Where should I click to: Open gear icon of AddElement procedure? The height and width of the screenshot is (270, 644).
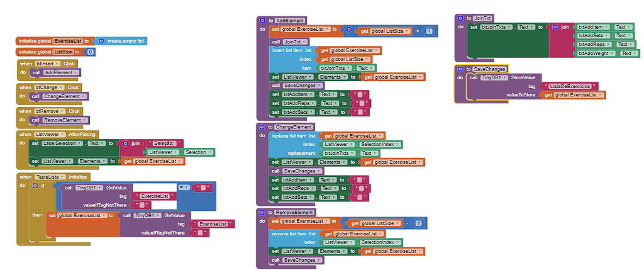point(262,20)
